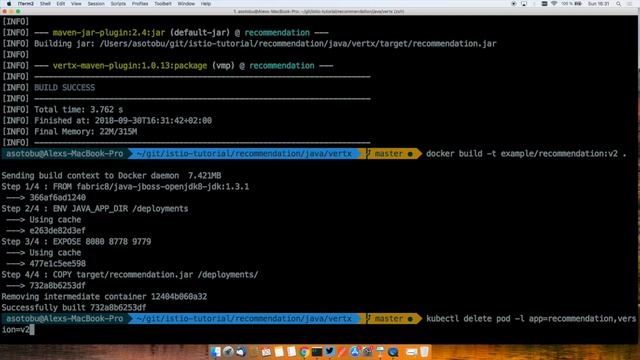Screen dimensions: 640x360
Task: Click 'Removing intermediate container' line
Action: [104, 297]
